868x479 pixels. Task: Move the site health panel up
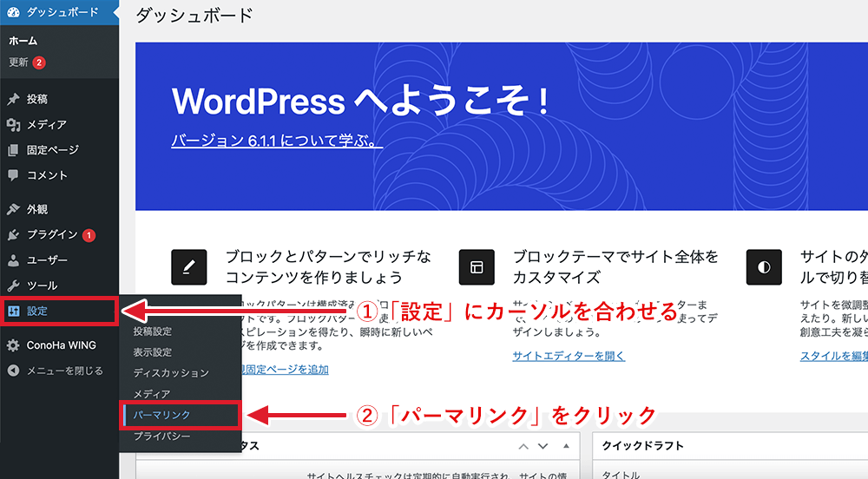pyautogui.click(x=523, y=446)
